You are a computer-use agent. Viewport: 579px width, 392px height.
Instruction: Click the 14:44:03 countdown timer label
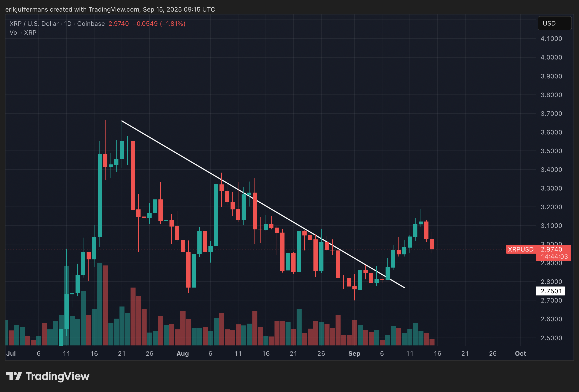554,257
